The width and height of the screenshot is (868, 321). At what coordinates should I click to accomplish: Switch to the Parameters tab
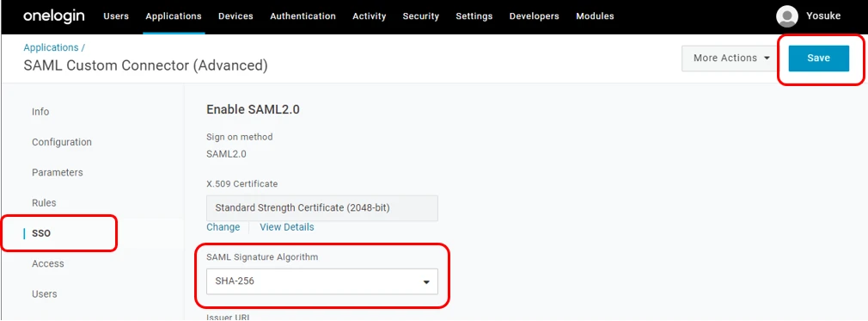pyautogui.click(x=57, y=172)
